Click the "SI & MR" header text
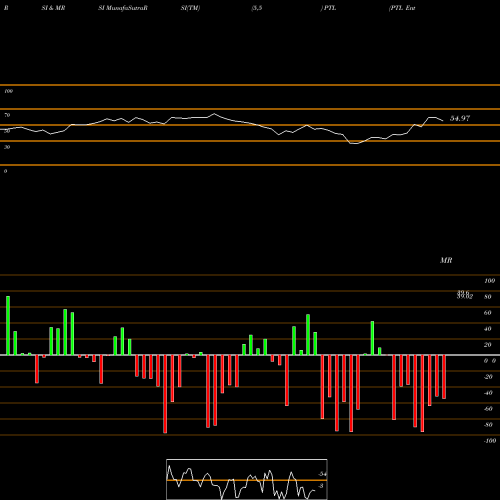Viewport: 500px width, 500px height. click(x=53, y=8)
